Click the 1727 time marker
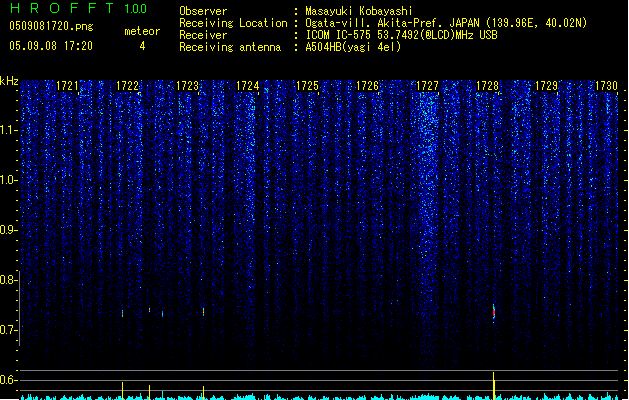629x400 pixels. (x=427, y=86)
